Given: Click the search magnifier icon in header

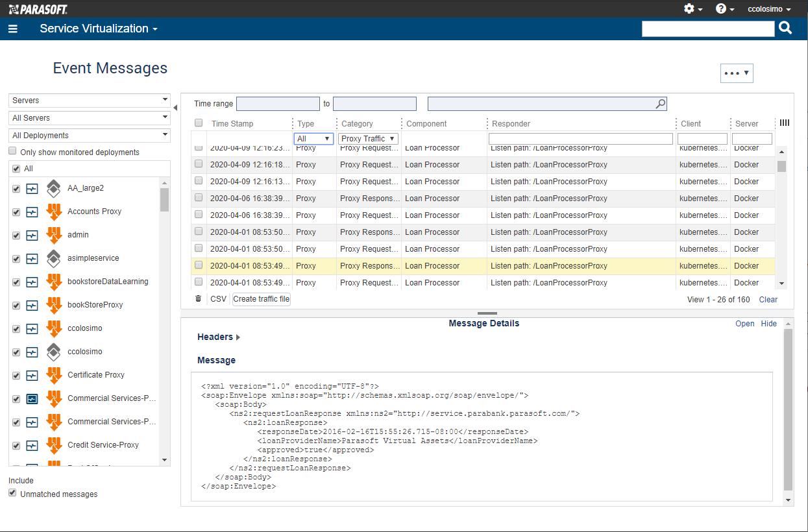Looking at the screenshot, I should [785, 28].
